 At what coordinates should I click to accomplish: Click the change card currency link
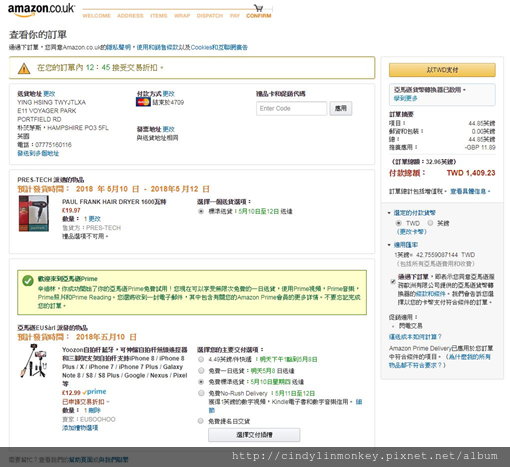pos(411,232)
